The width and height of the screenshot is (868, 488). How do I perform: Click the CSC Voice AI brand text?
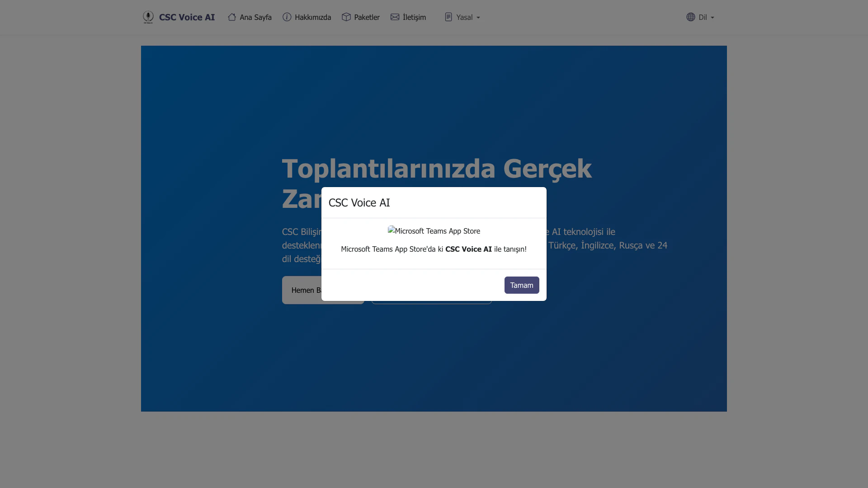pos(187,17)
